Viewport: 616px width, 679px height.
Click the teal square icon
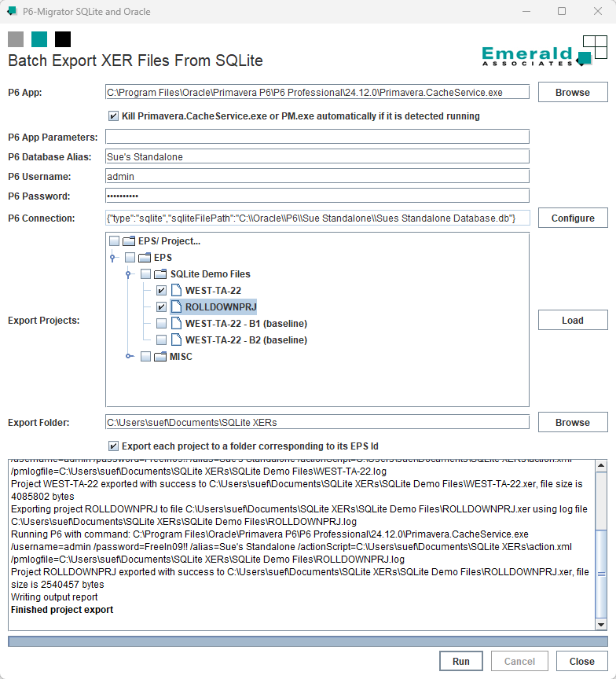pos(39,39)
